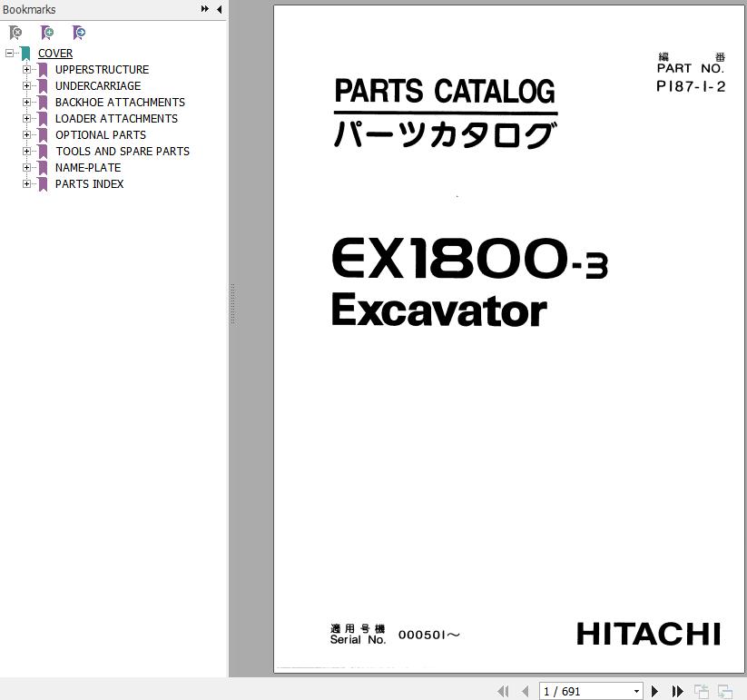
Task: Go to the PARTS INDEX bookmark
Action: point(90,184)
